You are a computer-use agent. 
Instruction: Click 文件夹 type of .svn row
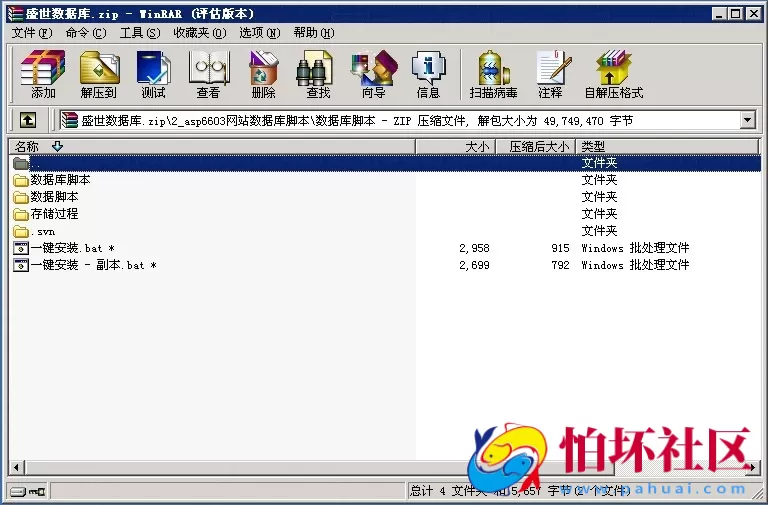pos(599,231)
